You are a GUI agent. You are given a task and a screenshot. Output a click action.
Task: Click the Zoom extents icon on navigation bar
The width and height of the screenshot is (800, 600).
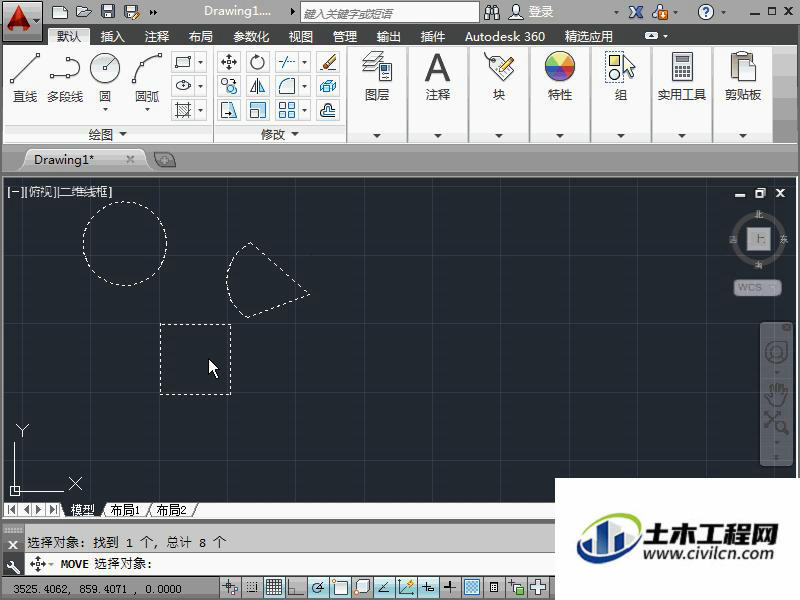point(776,422)
